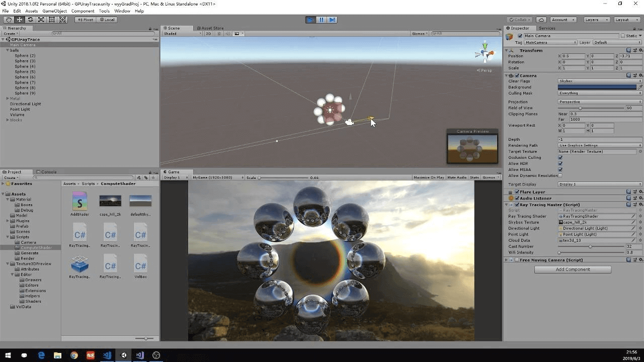The image size is (644, 362).
Task: Enable Free Moving Camera script checkbox
Action: [517, 260]
